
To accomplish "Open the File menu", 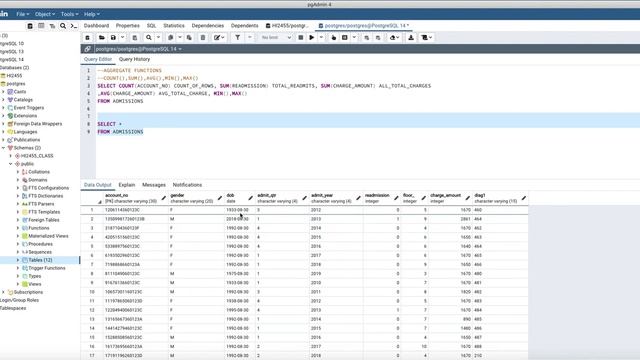I will point(22,14).
